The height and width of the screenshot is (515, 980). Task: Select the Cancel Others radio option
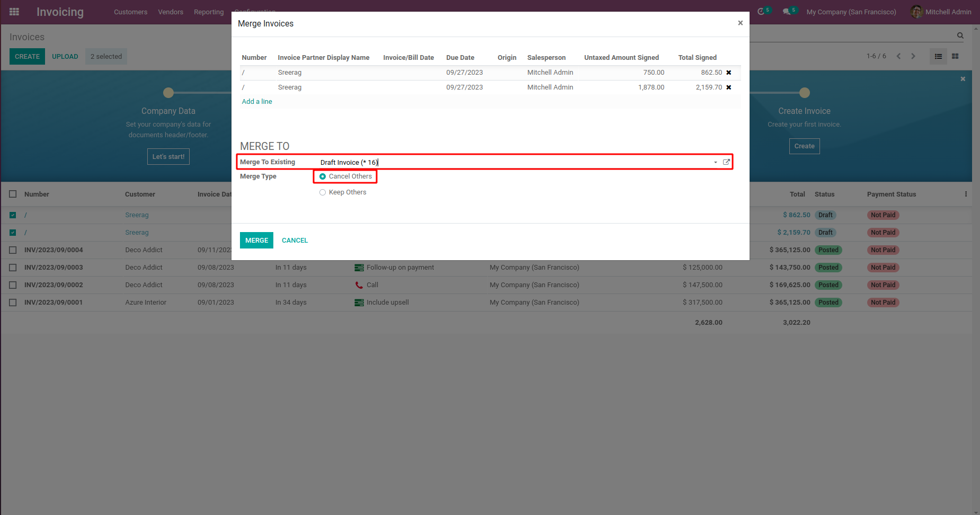[x=323, y=176]
